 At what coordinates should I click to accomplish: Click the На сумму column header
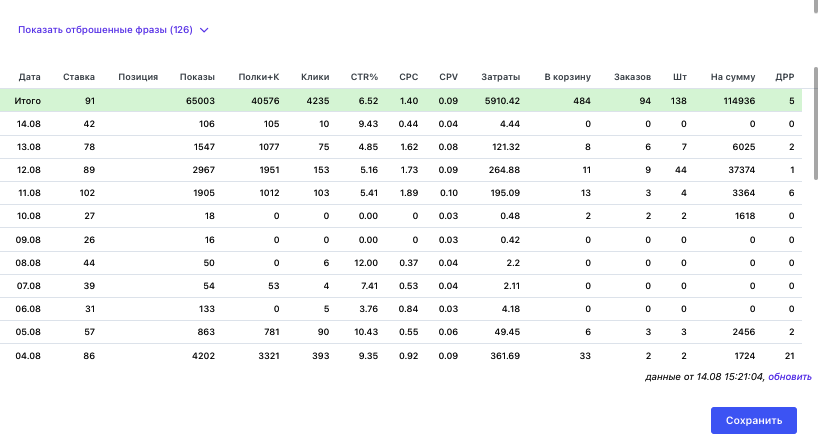pyautogui.click(x=733, y=77)
